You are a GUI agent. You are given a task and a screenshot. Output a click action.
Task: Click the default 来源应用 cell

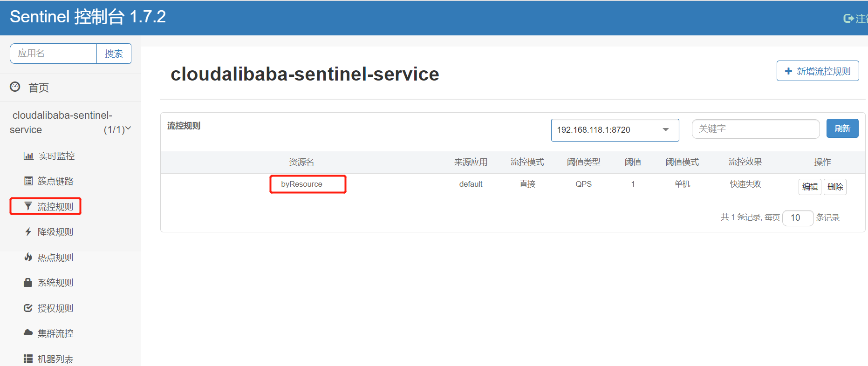pyautogui.click(x=471, y=184)
